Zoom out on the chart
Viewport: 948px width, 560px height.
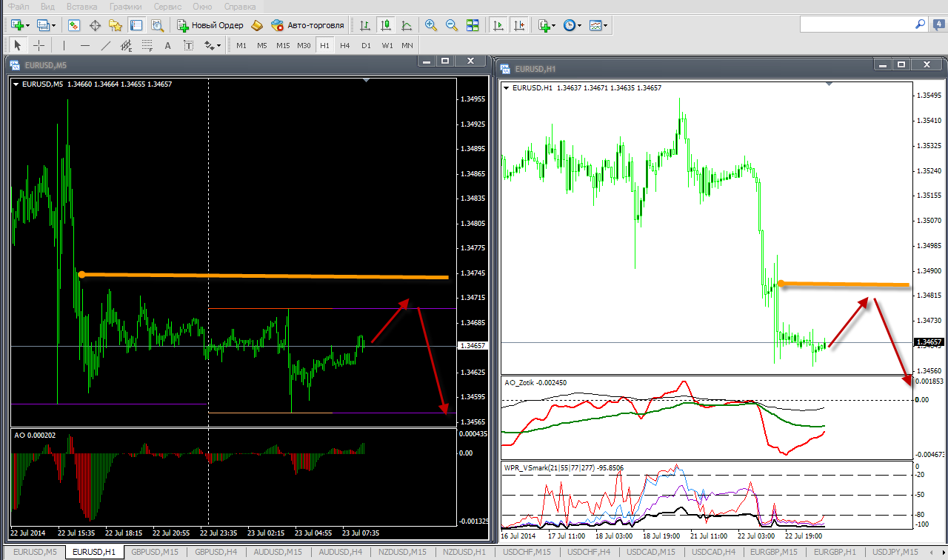pos(452,25)
